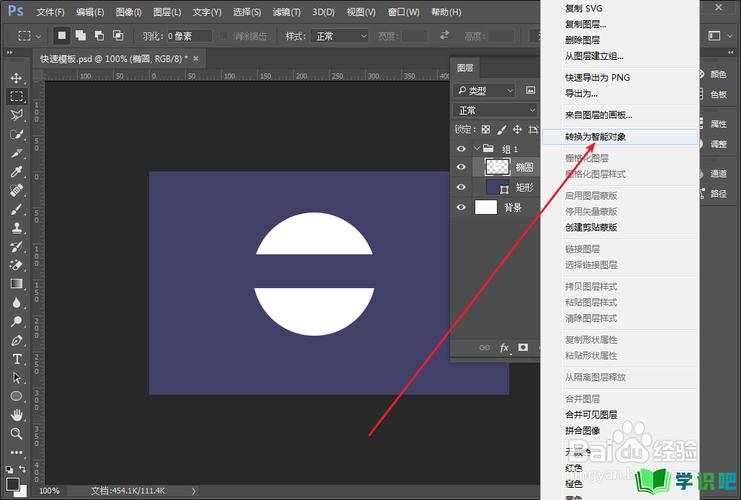
Task: Click the foreground color swatch
Action: (12, 484)
